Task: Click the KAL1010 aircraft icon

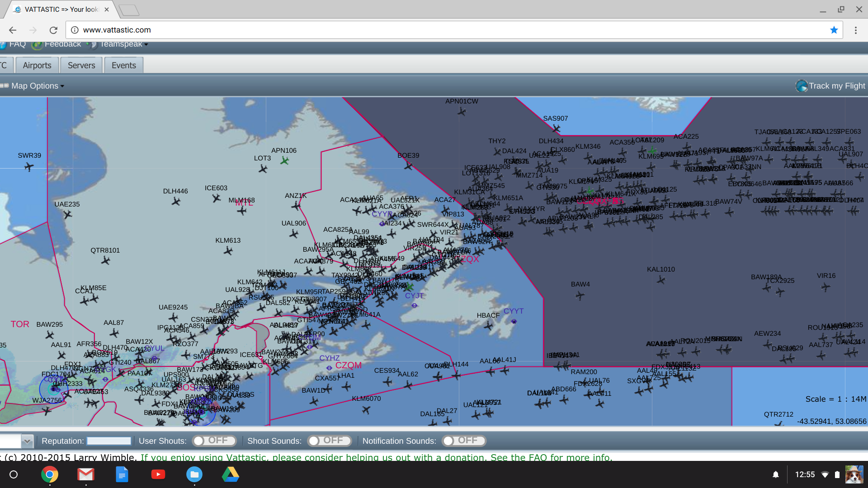Action: (661, 280)
